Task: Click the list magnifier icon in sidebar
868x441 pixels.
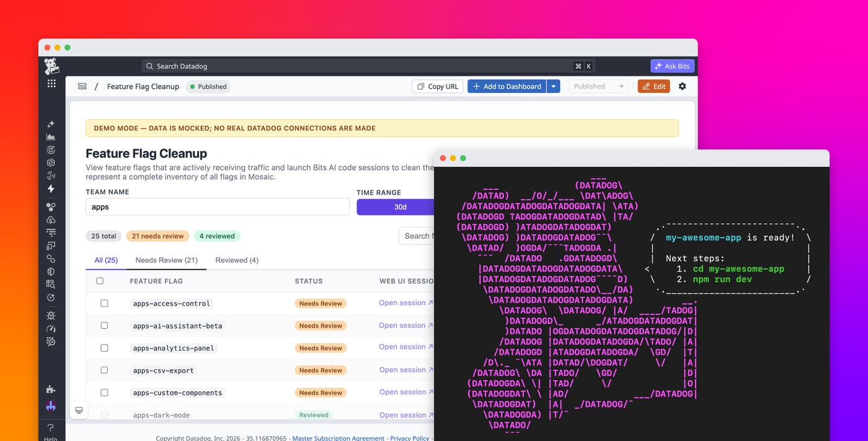Action: [x=51, y=342]
